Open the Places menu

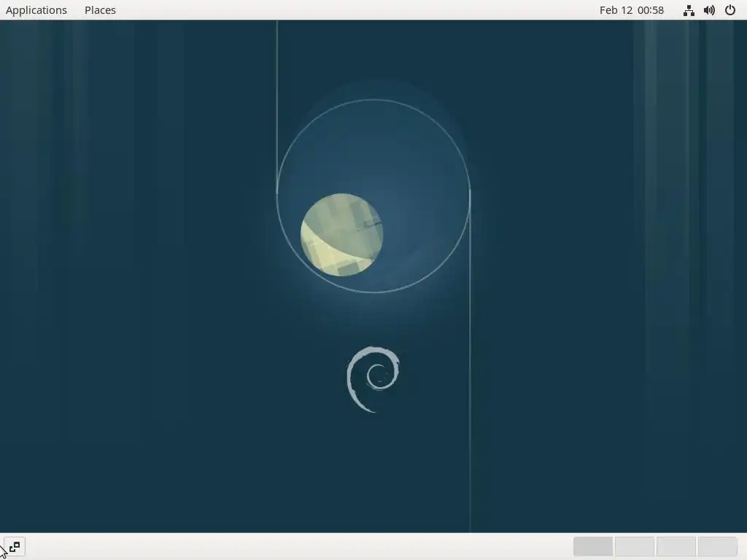100,10
